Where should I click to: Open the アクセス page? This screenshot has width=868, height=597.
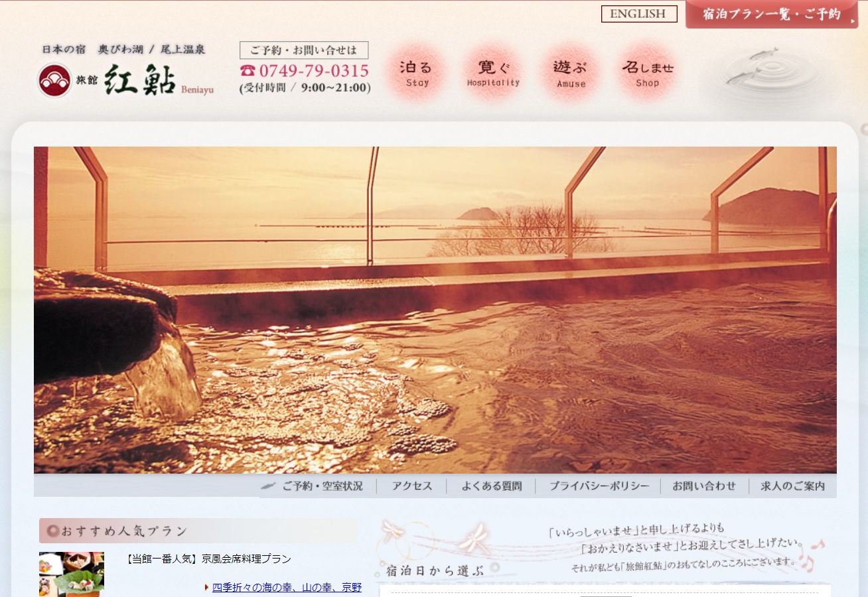[412, 486]
